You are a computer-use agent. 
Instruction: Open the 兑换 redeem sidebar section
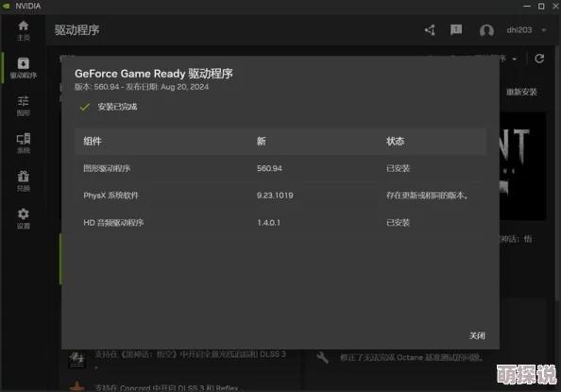pos(24,181)
